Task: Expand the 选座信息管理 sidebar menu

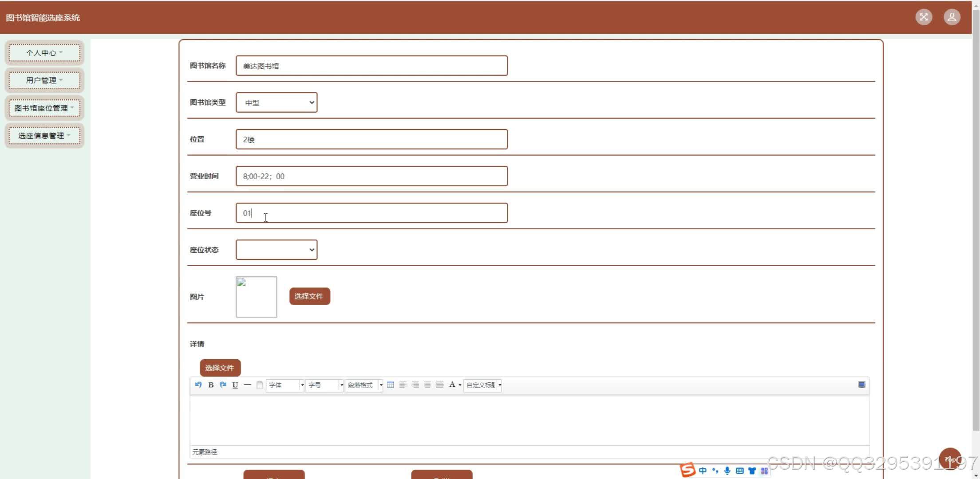Action: 44,136
